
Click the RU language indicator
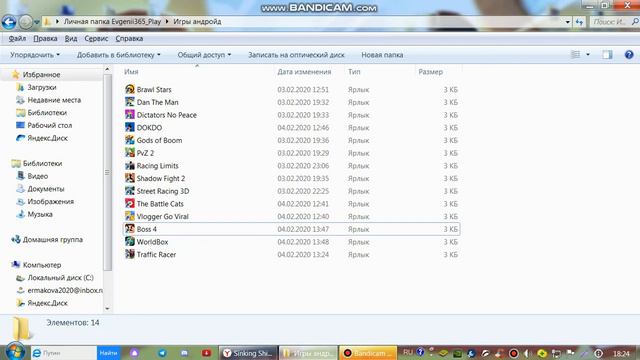407,352
